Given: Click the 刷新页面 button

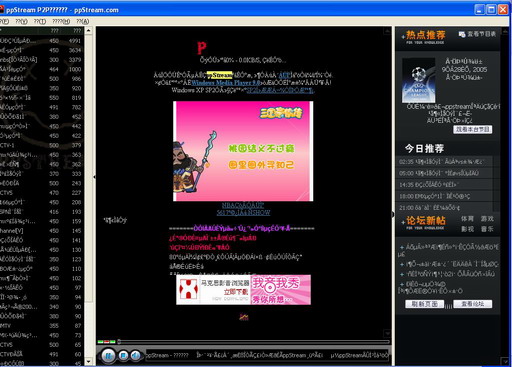Looking at the screenshot, I should (x=424, y=304).
